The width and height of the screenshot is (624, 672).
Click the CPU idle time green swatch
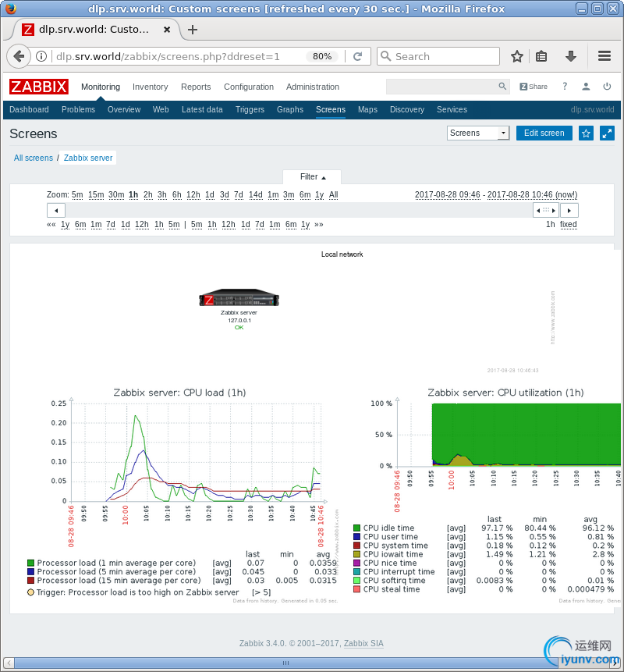(356, 528)
